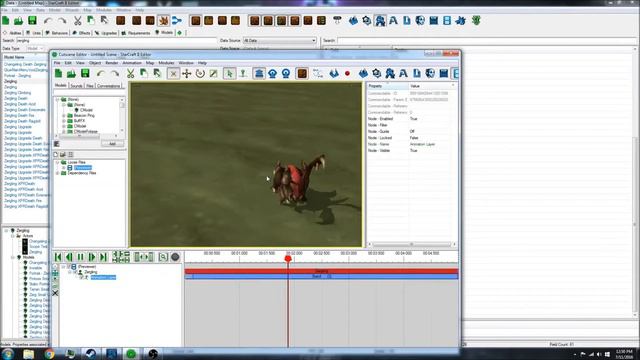
Task: Open File Explorer from the taskbar
Action: [29, 354]
